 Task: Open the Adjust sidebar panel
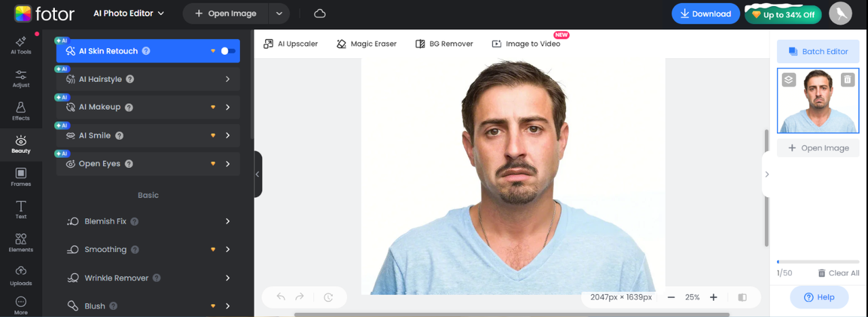[21, 79]
